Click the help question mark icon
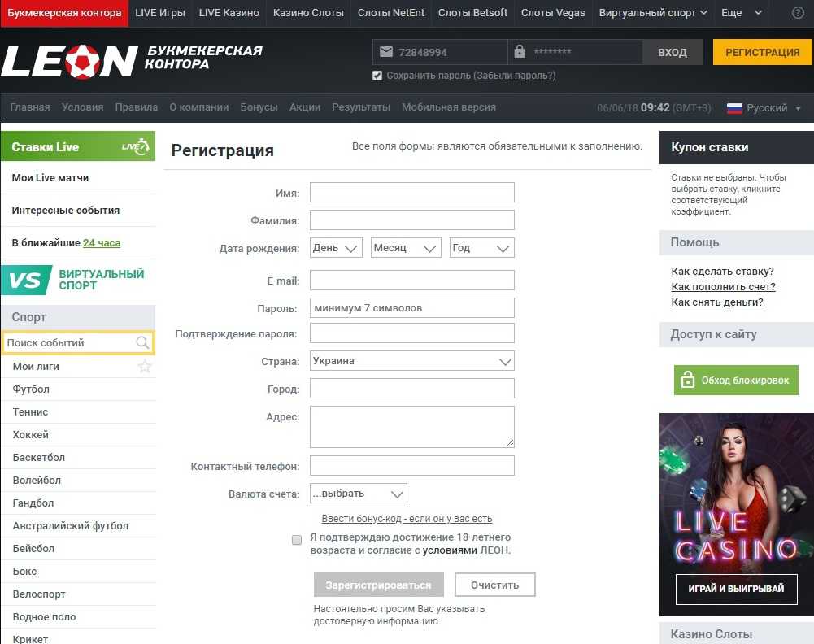Screen dimensions: 814x644 [798, 13]
